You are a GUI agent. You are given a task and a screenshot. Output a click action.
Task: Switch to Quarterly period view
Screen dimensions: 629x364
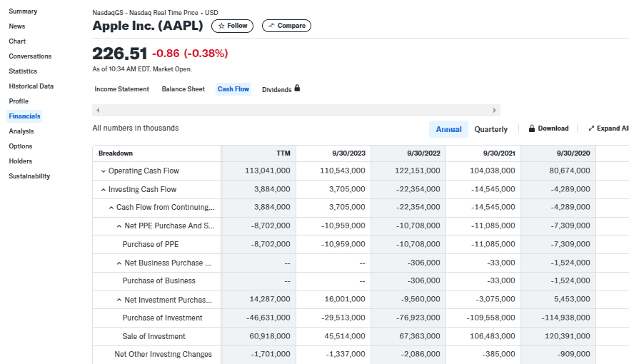point(491,129)
